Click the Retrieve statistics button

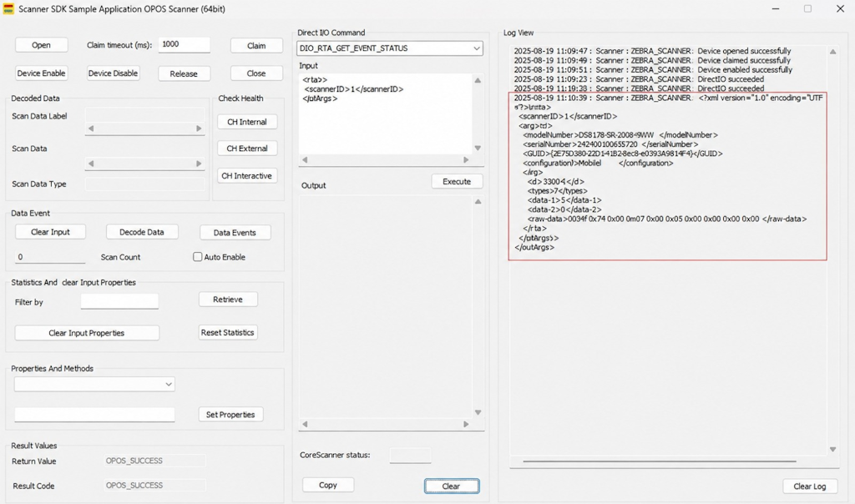228,299
